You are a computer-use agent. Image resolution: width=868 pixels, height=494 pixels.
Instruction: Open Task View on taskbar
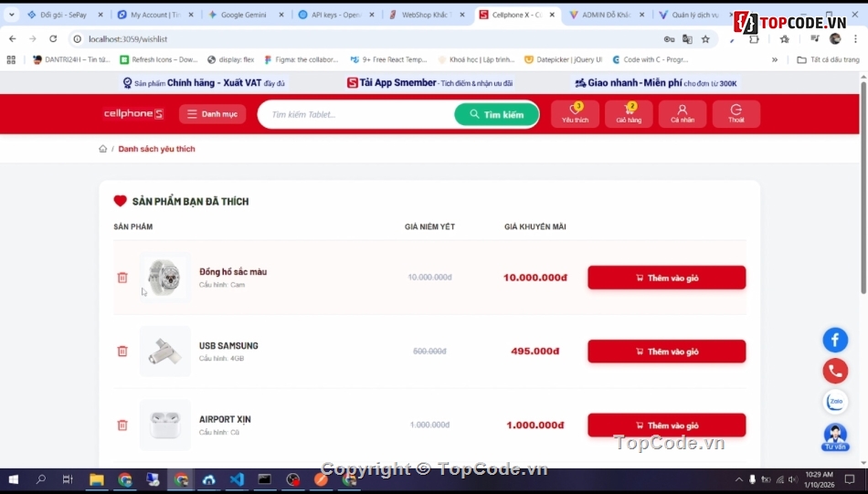69,479
